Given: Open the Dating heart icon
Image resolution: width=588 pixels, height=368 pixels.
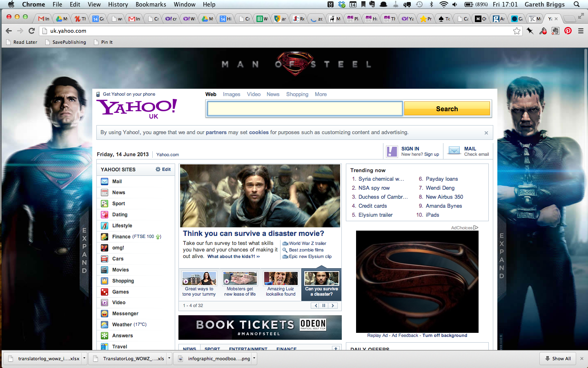Looking at the screenshot, I should (x=105, y=215).
